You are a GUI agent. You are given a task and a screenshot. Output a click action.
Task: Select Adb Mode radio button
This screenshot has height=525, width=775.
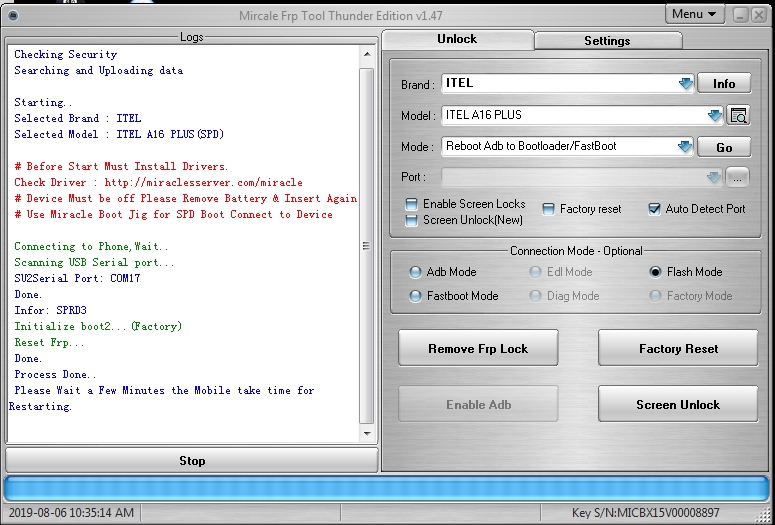pos(415,272)
